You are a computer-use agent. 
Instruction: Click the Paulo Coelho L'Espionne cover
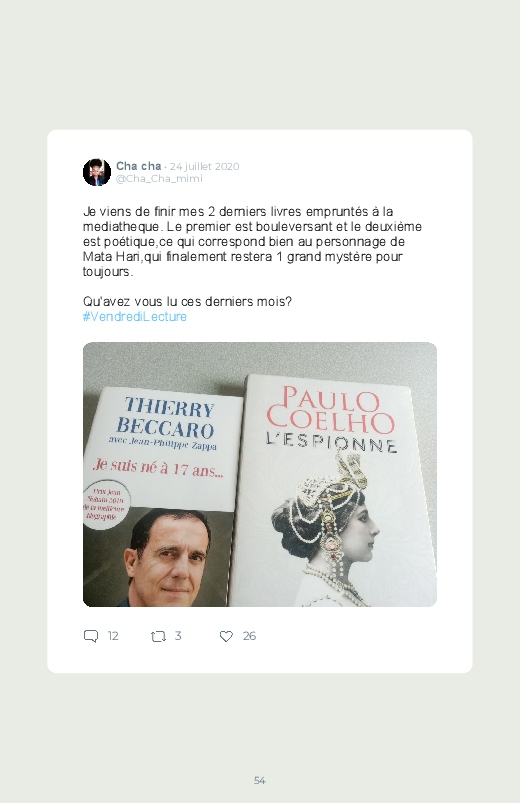click(x=336, y=491)
